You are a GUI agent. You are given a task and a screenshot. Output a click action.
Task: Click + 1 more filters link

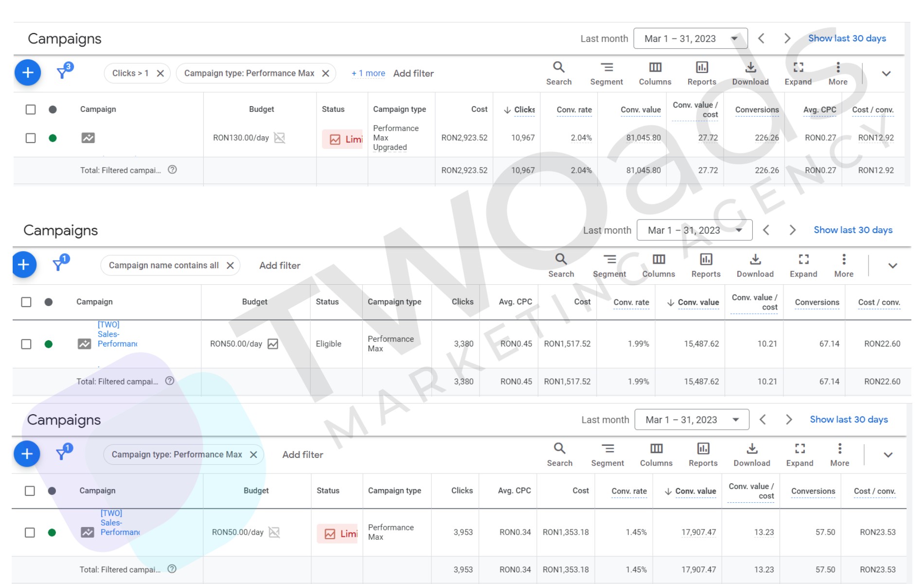tap(368, 73)
